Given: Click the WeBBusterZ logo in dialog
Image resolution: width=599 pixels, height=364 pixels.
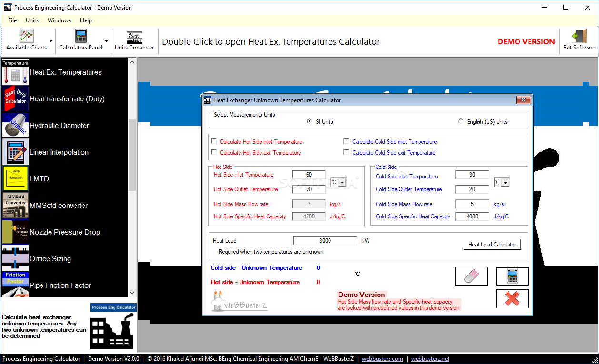Looking at the screenshot, I should click(x=239, y=302).
